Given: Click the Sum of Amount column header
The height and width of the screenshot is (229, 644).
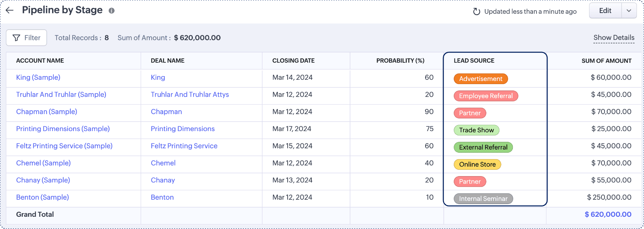Looking at the screenshot, I should (606, 61).
